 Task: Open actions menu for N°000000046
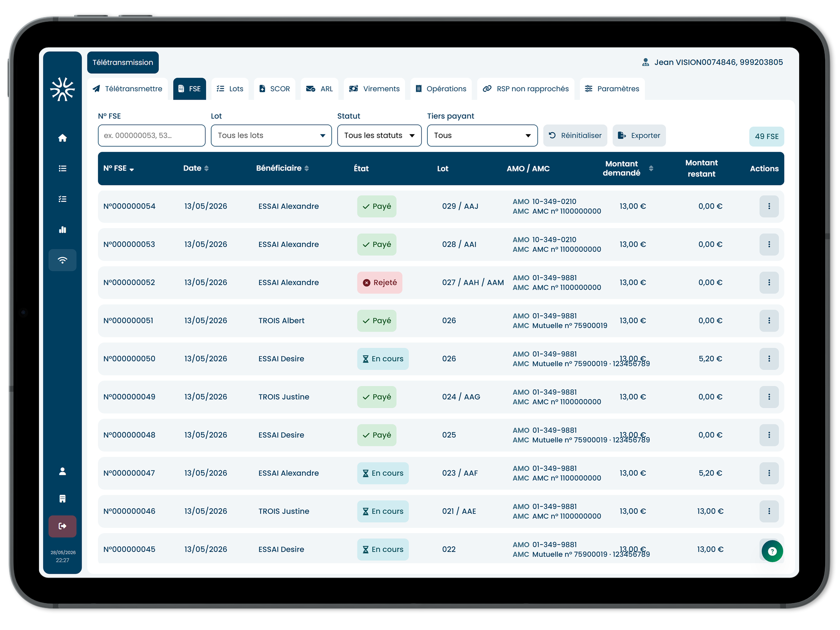coord(769,511)
